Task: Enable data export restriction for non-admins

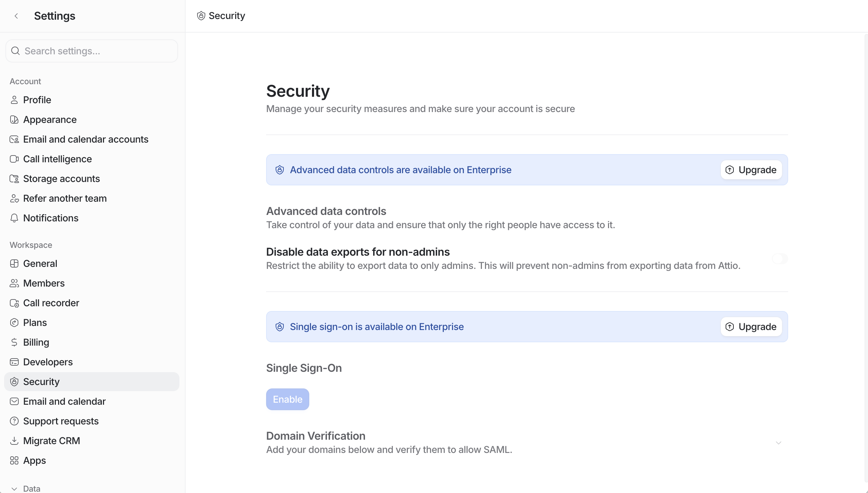Action: 780,258
